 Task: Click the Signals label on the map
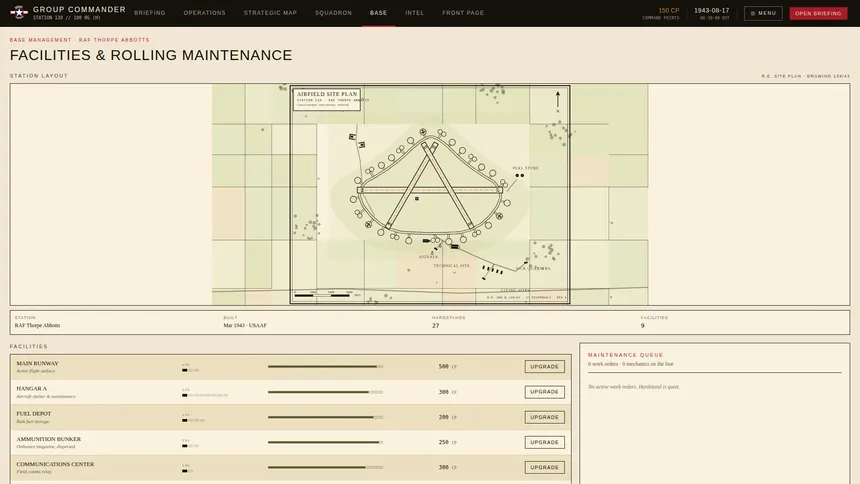(x=428, y=257)
